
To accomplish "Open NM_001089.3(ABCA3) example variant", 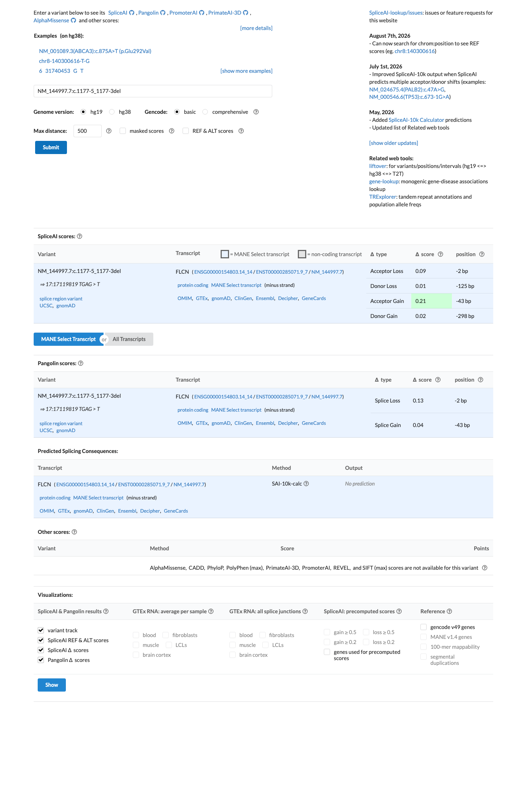I will coord(95,51).
